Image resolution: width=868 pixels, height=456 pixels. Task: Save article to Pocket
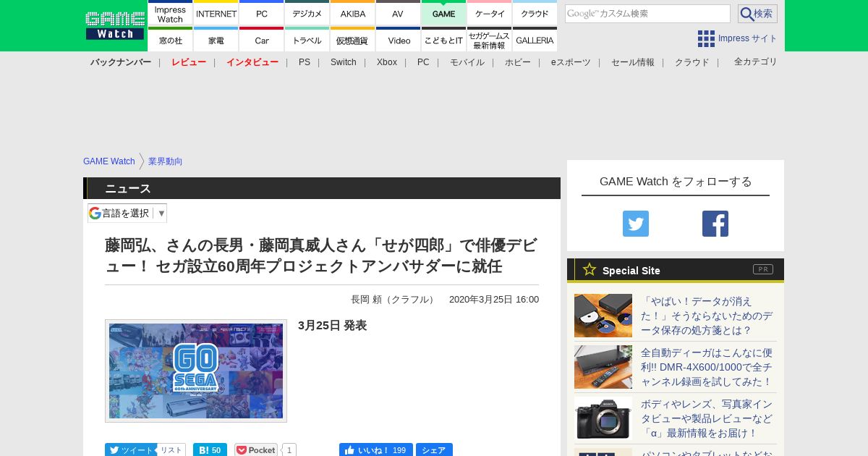click(256, 450)
